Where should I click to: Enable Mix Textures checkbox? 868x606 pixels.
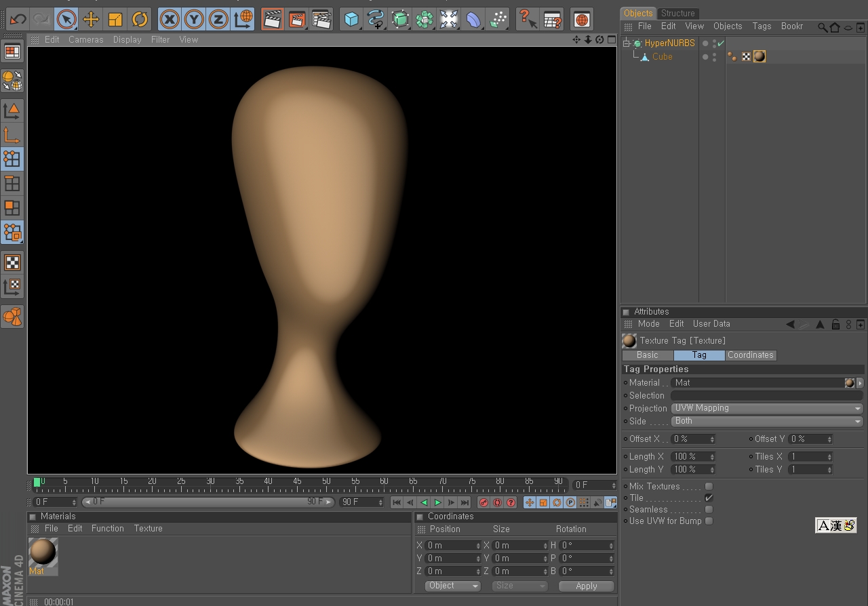tap(709, 487)
